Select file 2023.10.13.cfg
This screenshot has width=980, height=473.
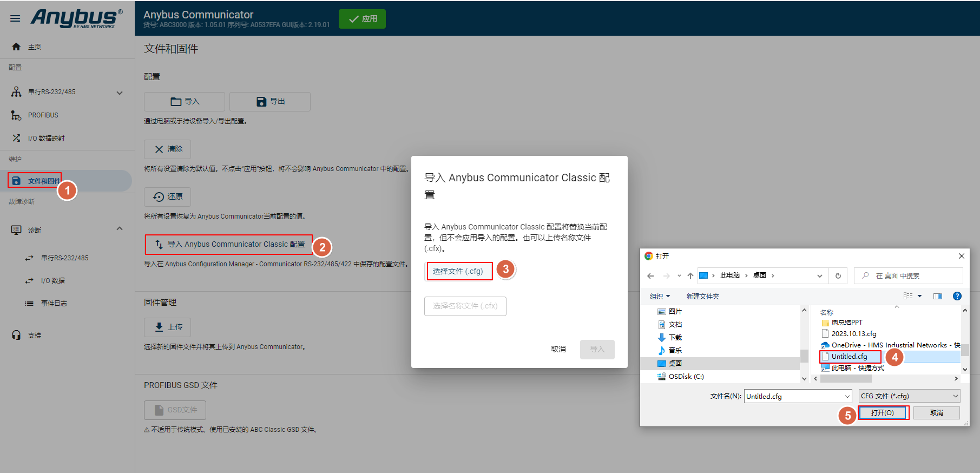[x=854, y=334]
